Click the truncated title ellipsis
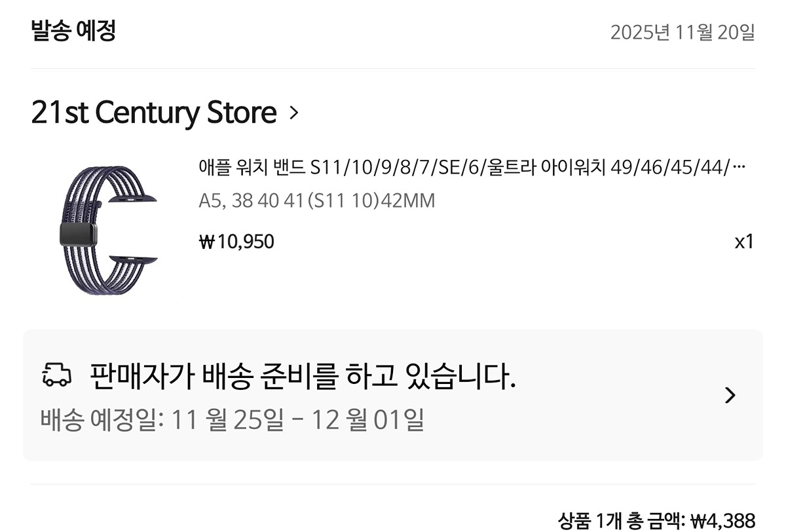 click(739, 168)
